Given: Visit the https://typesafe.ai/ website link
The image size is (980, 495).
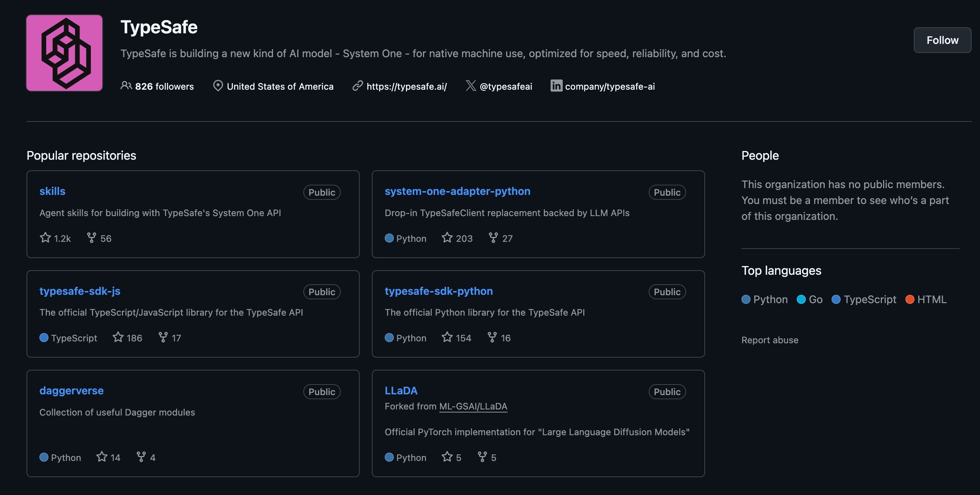Looking at the screenshot, I should click(x=407, y=86).
